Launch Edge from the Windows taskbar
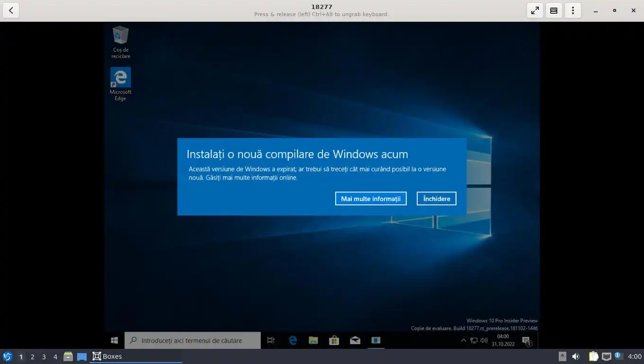Image resolution: width=644 pixels, height=364 pixels. click(293, 340)
